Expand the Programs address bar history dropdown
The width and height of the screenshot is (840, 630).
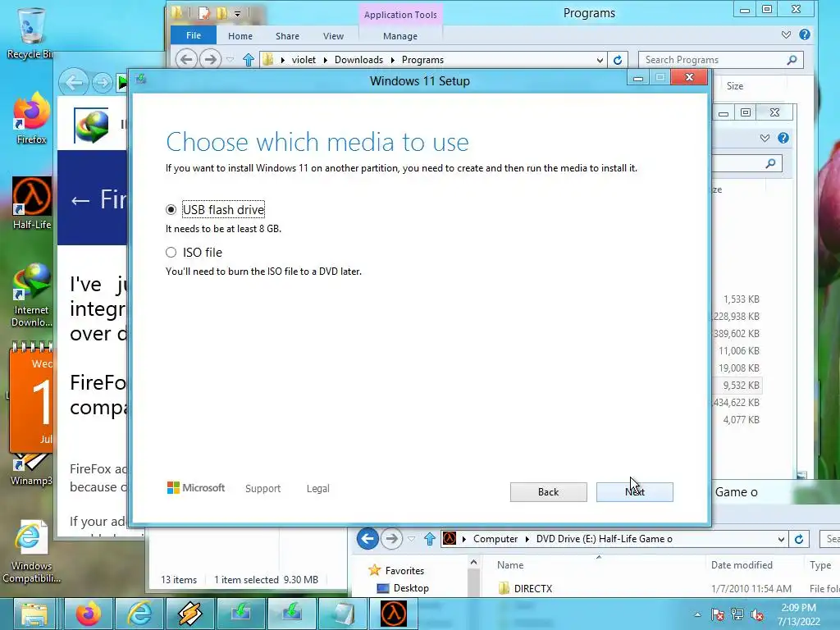[600, 60]
